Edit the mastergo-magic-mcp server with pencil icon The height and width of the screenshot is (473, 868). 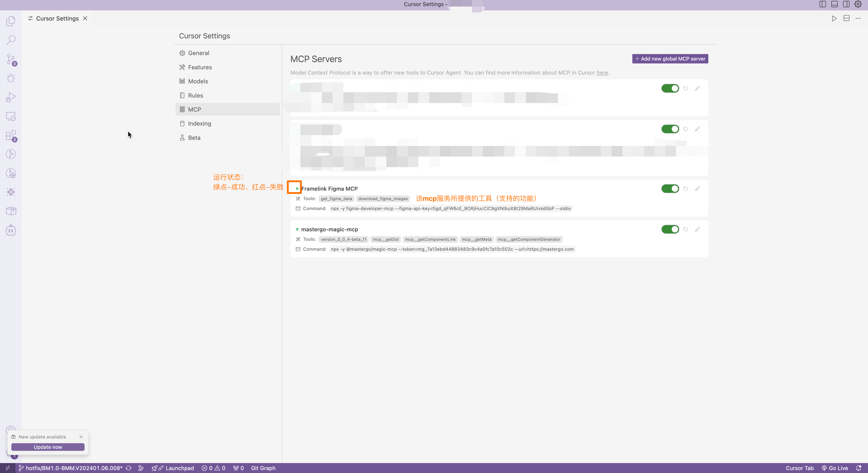pos(697,229)
